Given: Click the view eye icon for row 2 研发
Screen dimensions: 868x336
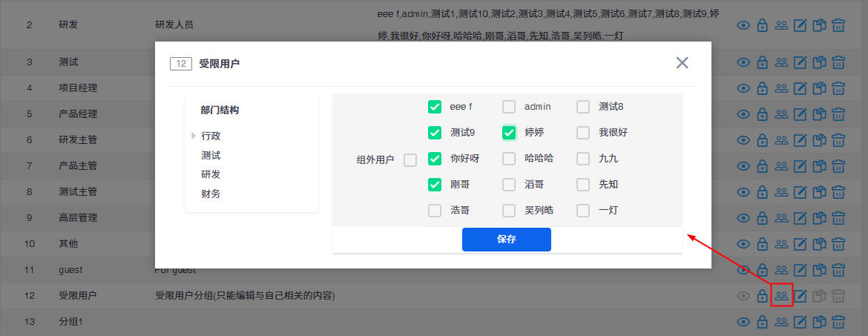Looking at the screenshot, I should tap(743, 25).
